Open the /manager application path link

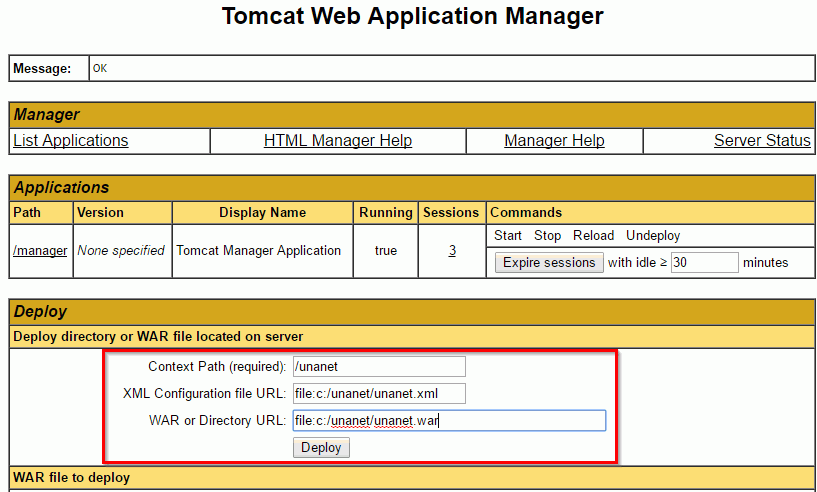click(x=40, y=251)
